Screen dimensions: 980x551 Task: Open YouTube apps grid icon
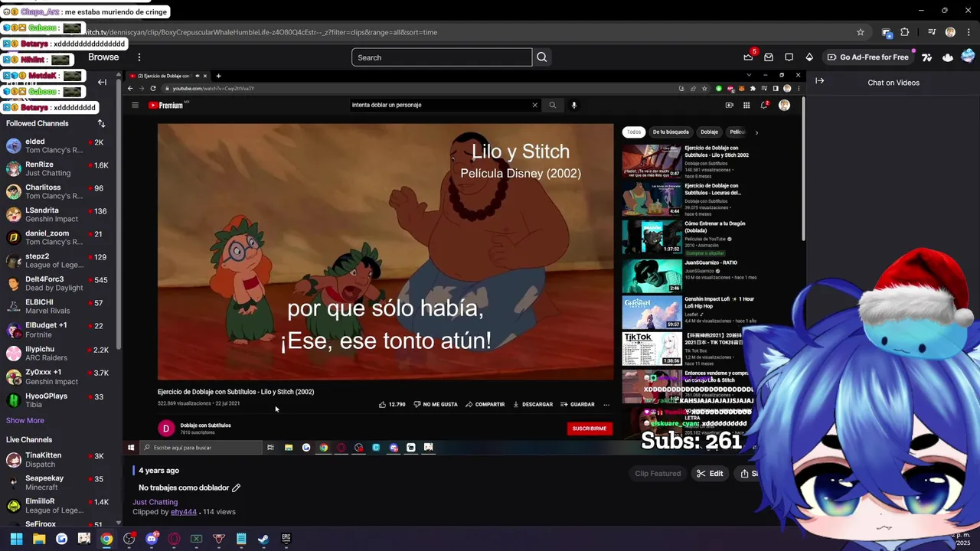click(746, 105)
